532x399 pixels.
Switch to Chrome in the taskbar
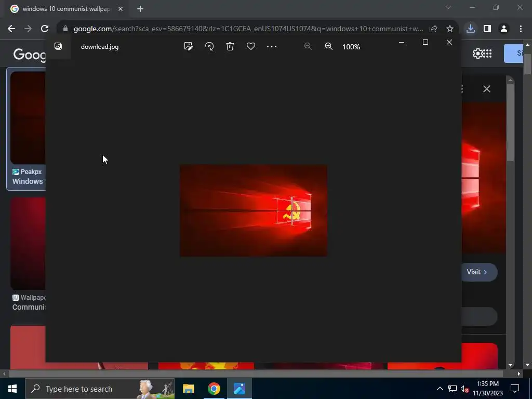(x=214, y=389)
